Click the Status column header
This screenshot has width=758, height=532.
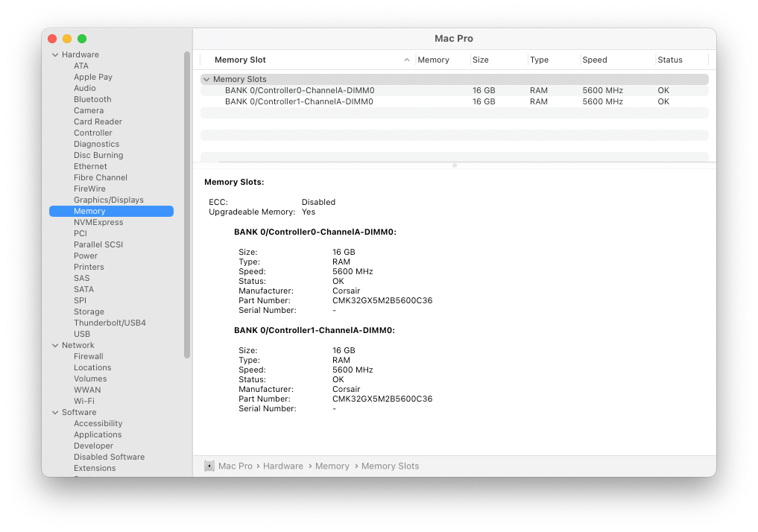point(670,60)
